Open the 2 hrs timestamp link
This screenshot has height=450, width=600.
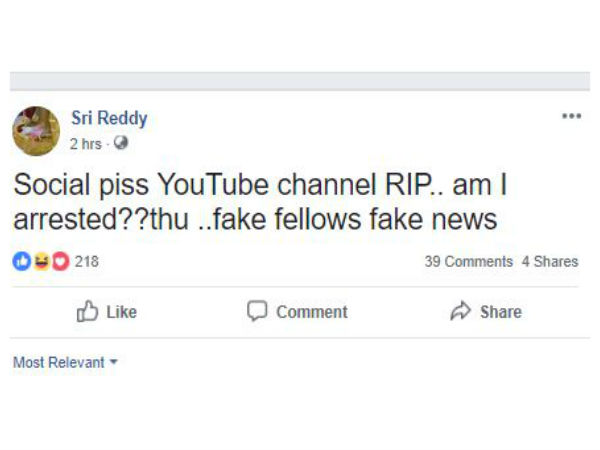[86, 144]
